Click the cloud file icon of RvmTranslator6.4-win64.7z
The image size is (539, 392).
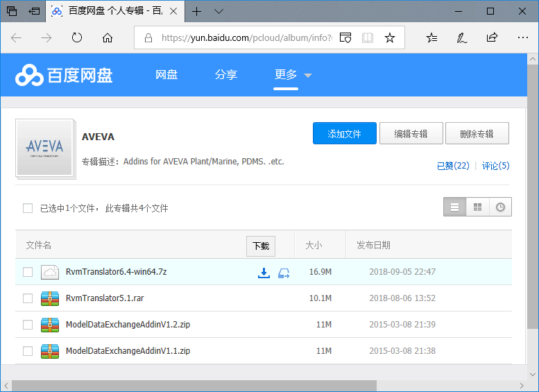50,272
